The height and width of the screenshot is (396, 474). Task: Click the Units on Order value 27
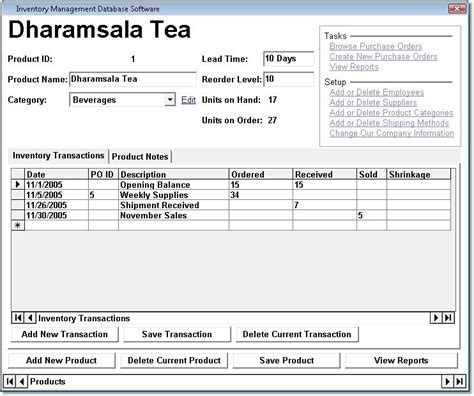[272, 120]
